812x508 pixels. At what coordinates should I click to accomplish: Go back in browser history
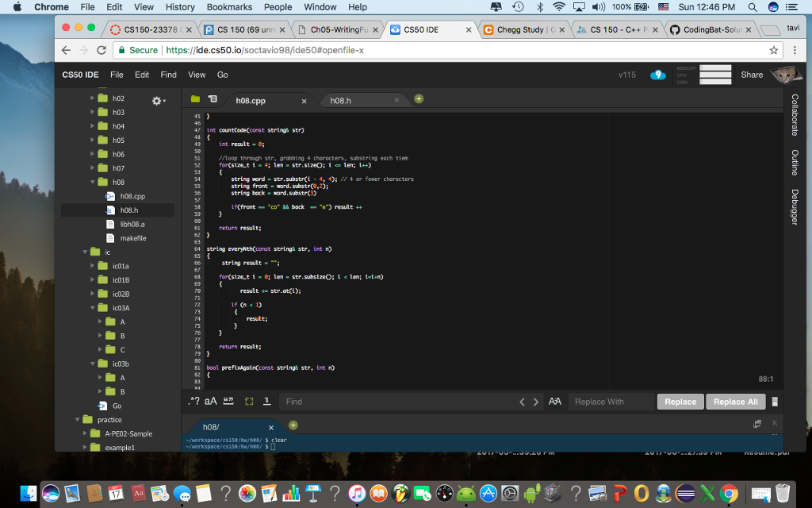66,50
